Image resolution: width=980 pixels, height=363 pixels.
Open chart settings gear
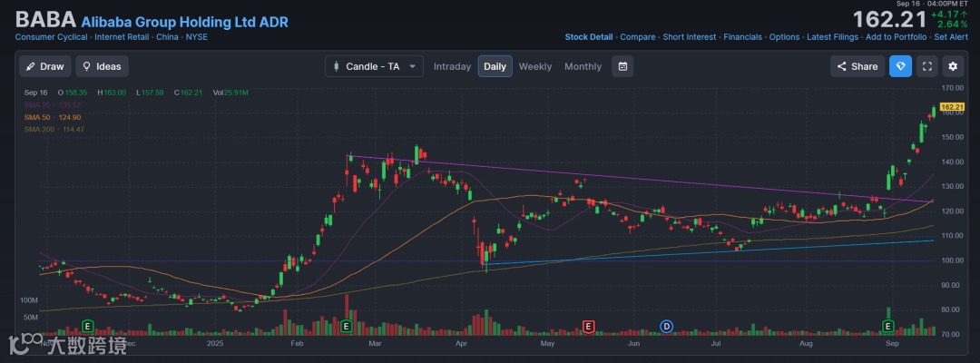[x=953, y=66]
